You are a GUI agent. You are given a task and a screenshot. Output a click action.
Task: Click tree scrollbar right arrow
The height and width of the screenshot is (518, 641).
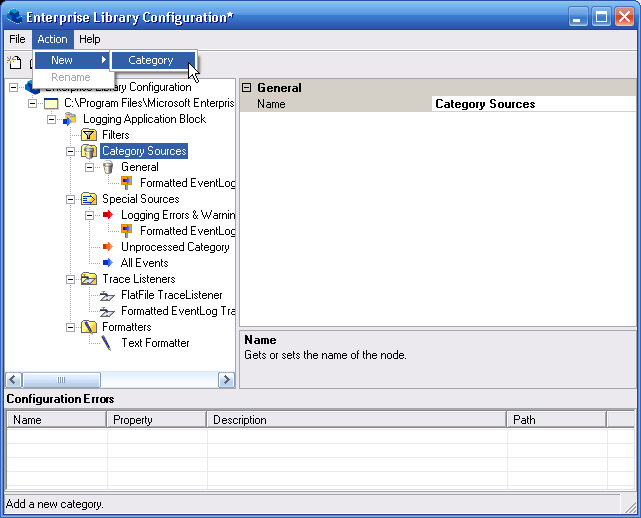[226, 380]
